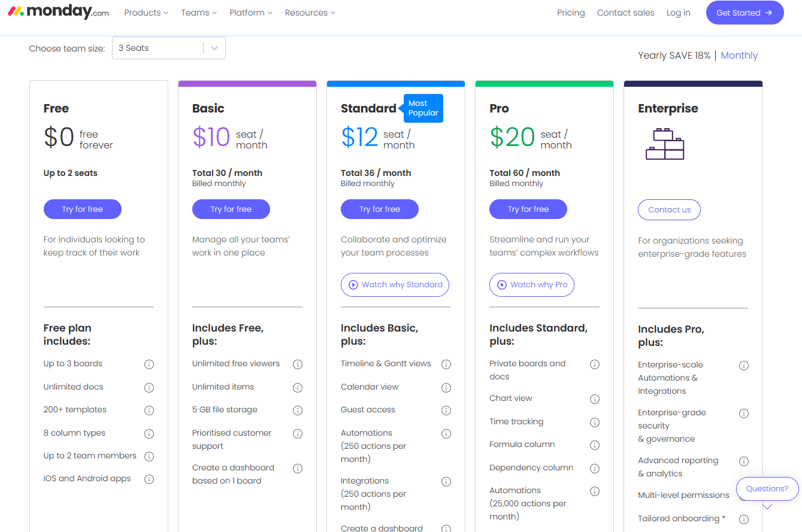
Task: Expand the Teams menu
Action: click(199, 13)
